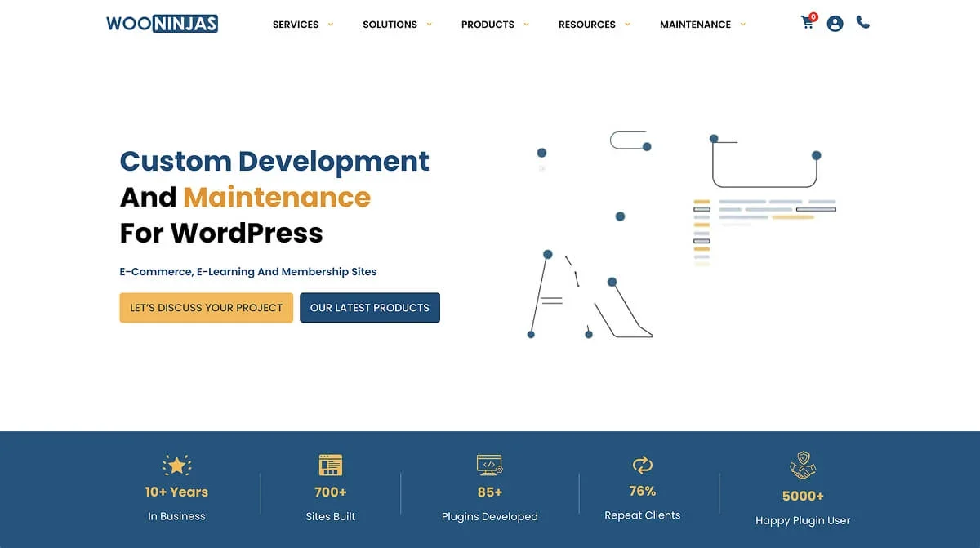Click the code window icon above 85+
The height and width of the screenshot is (548, 980).
(490, 466)
